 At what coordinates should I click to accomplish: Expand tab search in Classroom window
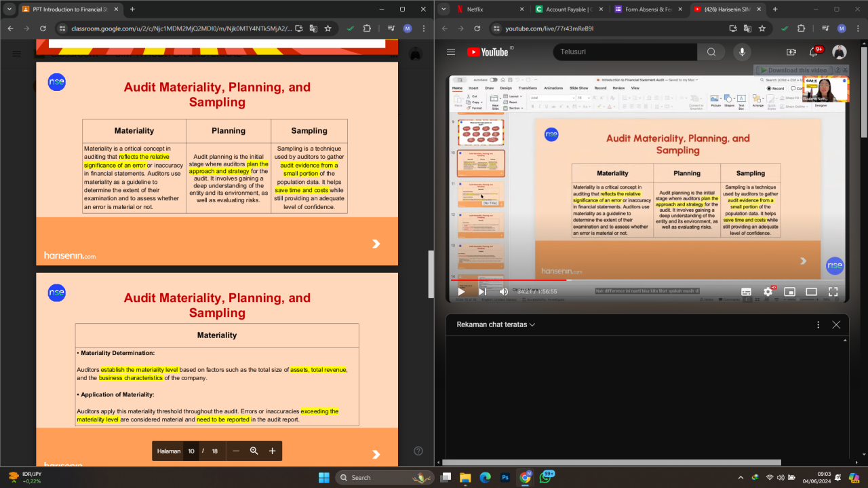click(9, 10)
